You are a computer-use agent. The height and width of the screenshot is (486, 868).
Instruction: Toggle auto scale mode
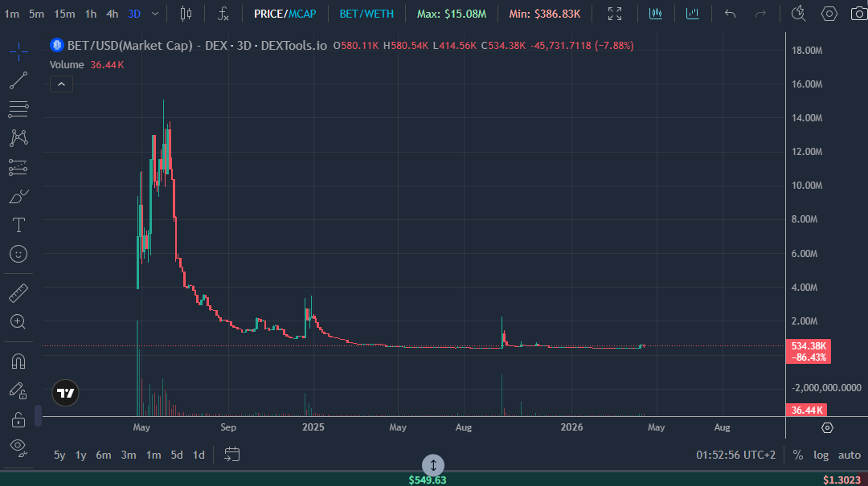850,455
